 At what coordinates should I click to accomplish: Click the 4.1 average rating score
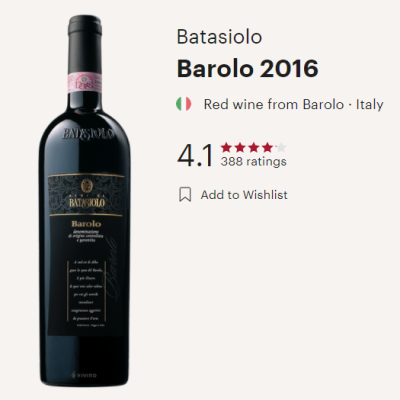(195, 155)
